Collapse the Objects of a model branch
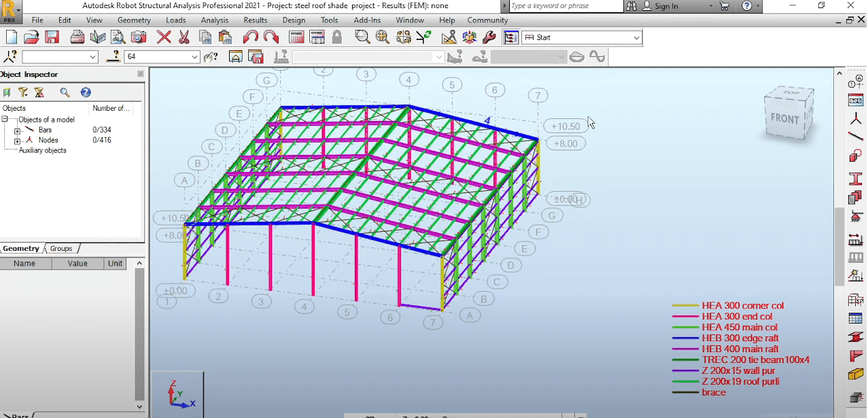Screen dimensions: 868x418 pyautogui.click(x=5, y=119)
